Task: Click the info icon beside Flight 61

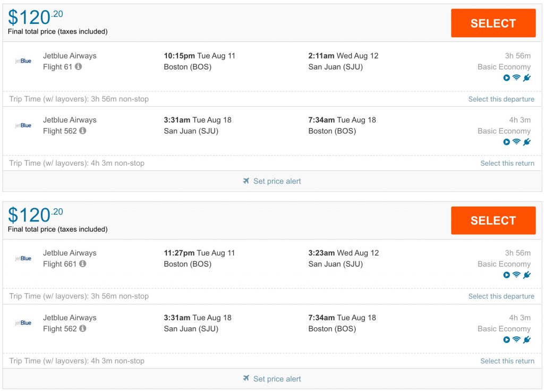Action: coord(79,67)
